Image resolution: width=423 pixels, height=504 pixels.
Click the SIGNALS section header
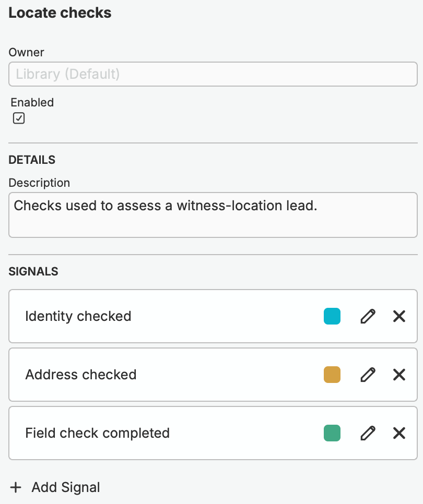click(x=33, y=272)
